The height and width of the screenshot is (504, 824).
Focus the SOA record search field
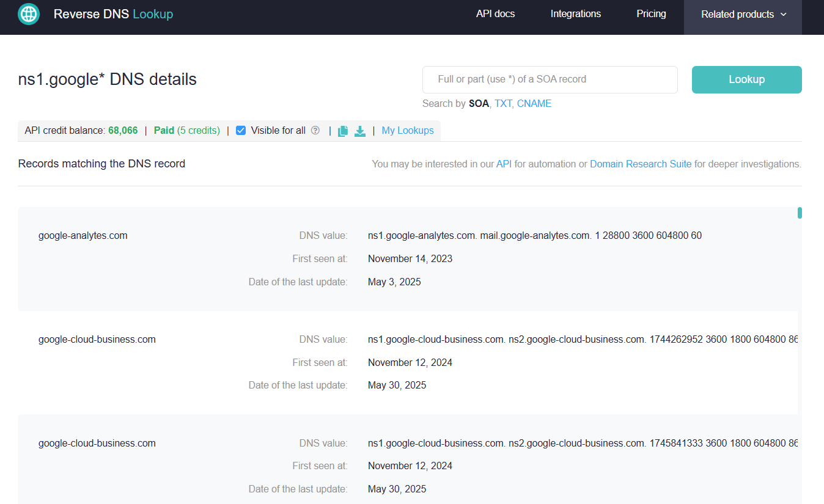tap(550, 79)
